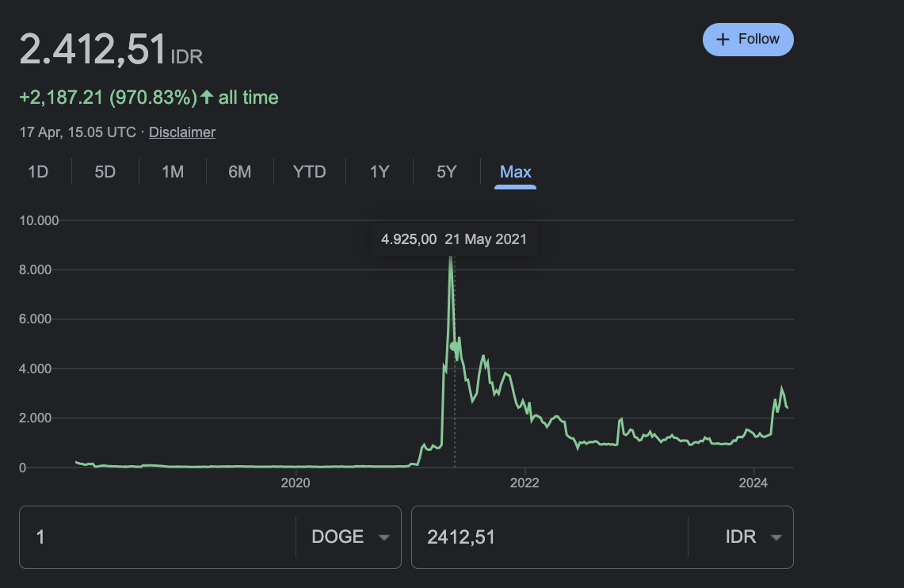Select the 1Y time range

379,171
